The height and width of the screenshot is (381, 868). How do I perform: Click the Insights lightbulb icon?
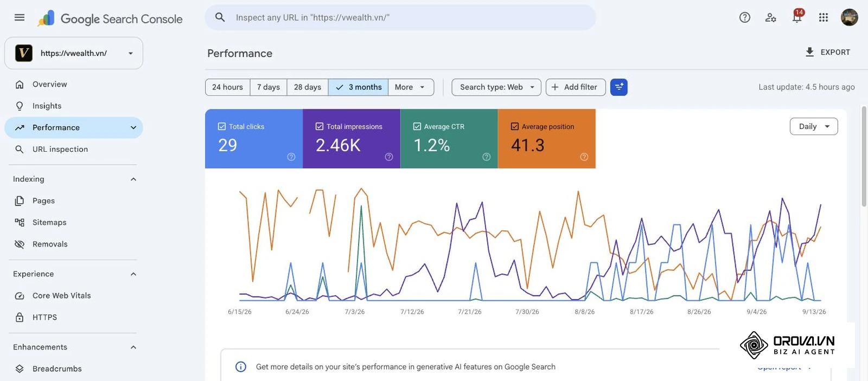(20, 106)
